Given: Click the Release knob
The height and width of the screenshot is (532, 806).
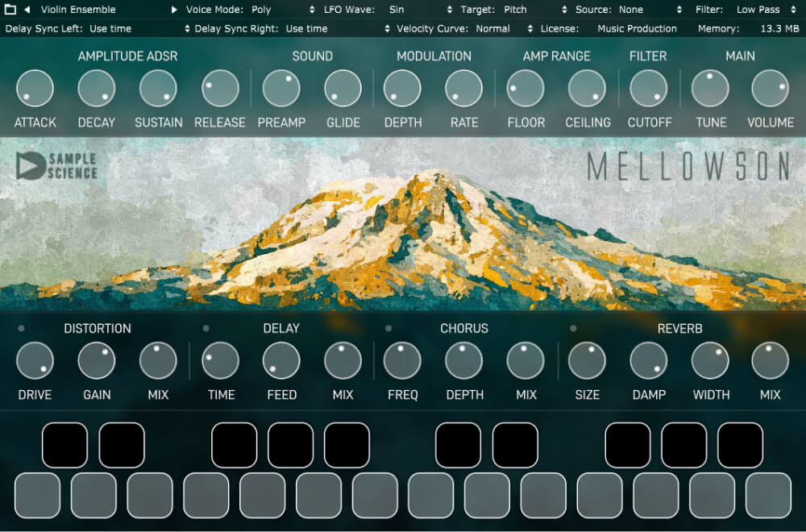Looking at the screenshot, I should (x=220, y=89).
